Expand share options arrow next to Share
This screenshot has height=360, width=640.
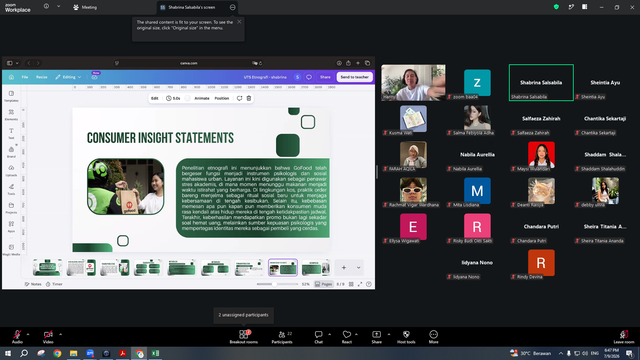389,334
